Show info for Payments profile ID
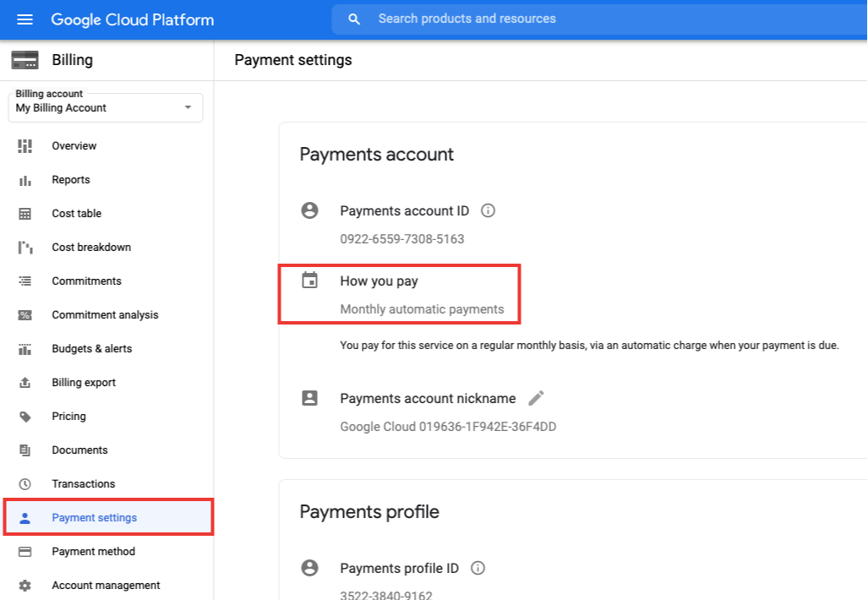 478,568
